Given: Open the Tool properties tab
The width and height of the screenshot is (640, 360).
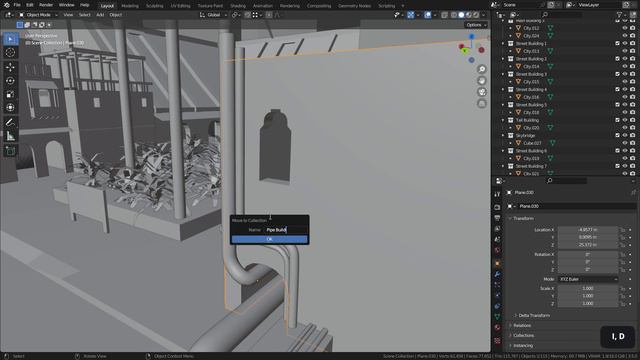Looking at the screenshot, I should click(497, 194).
